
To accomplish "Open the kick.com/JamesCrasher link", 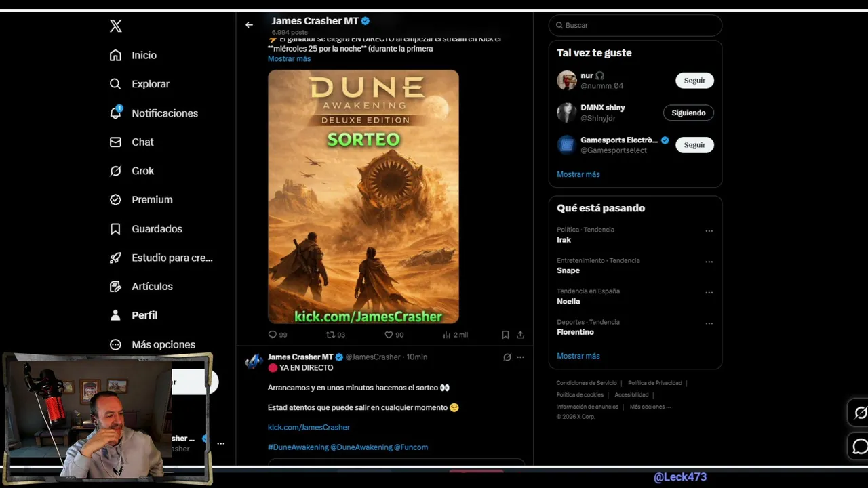I will pyautogui.click(x=309, y=428).
